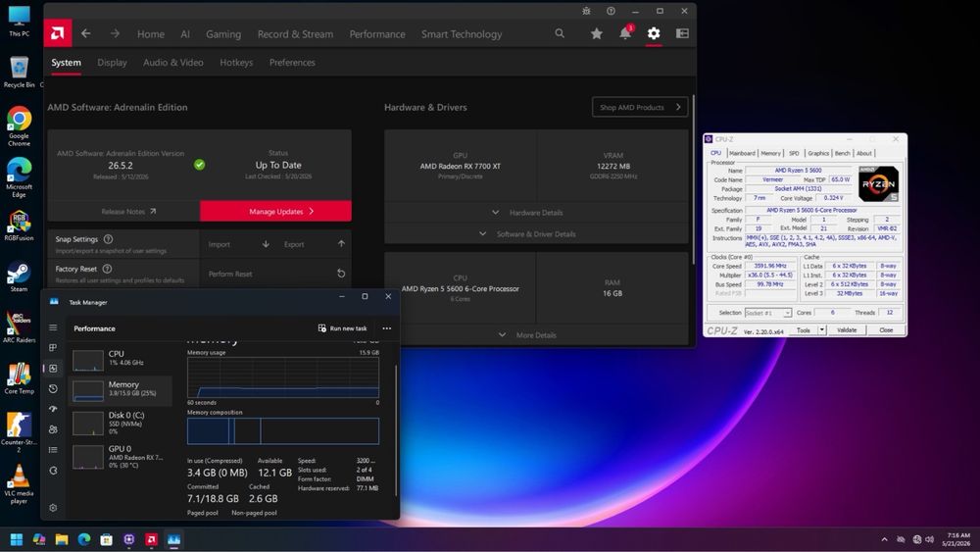Expand Hardware Details section

[x=536, y=213]
